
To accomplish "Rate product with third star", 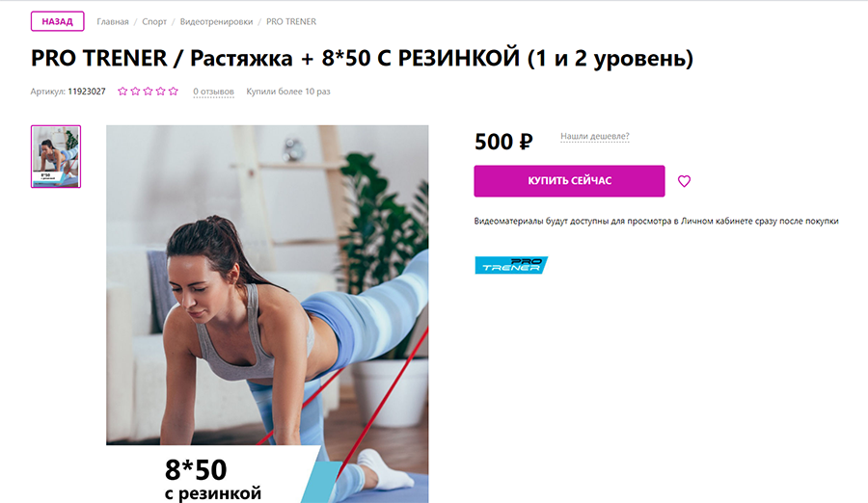I will click(148, 92).
